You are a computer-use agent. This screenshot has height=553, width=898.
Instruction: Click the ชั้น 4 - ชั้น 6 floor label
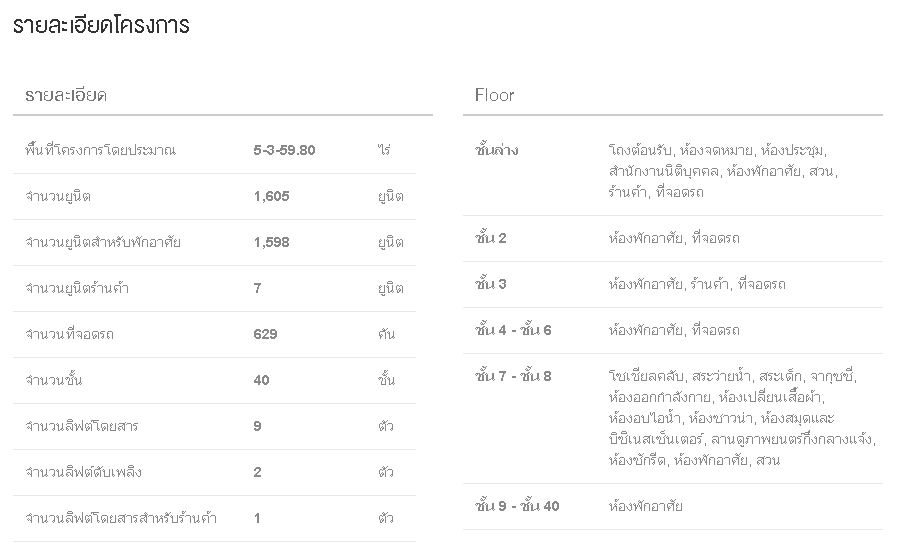[514, 330]
